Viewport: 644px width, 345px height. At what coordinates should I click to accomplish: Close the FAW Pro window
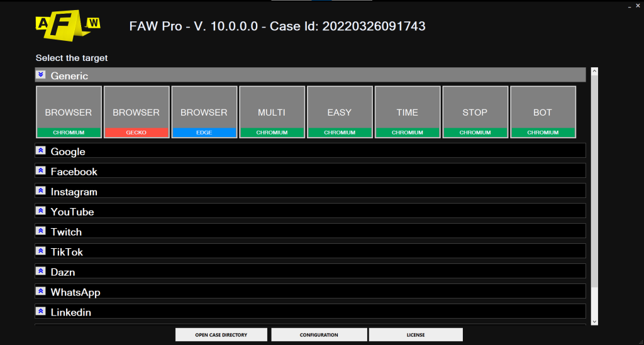[x=638, y=6]
